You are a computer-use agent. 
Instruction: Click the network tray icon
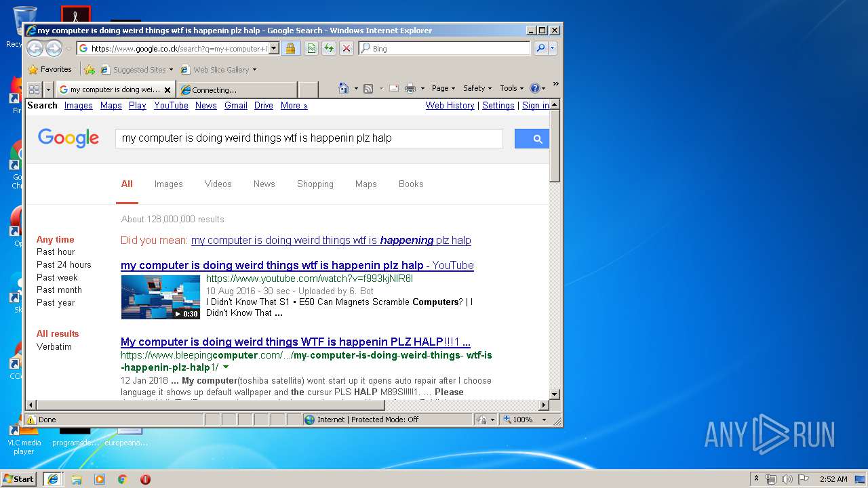[x=771, y=479]
